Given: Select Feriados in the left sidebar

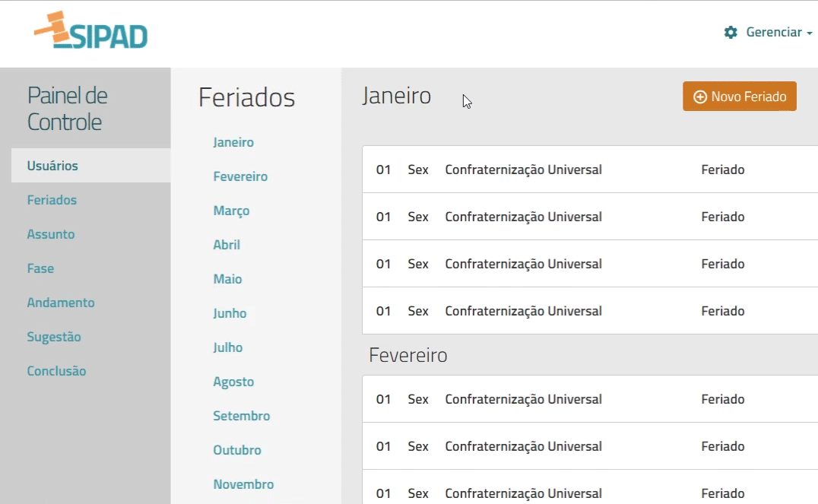Looking at the screenshot, I should tap(52, 200).
